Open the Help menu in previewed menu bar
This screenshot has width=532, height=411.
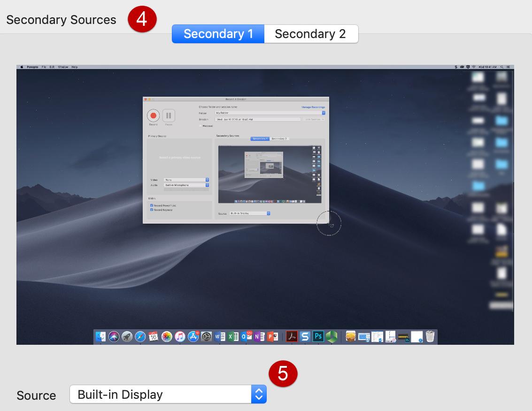click(x=75, y=67)
